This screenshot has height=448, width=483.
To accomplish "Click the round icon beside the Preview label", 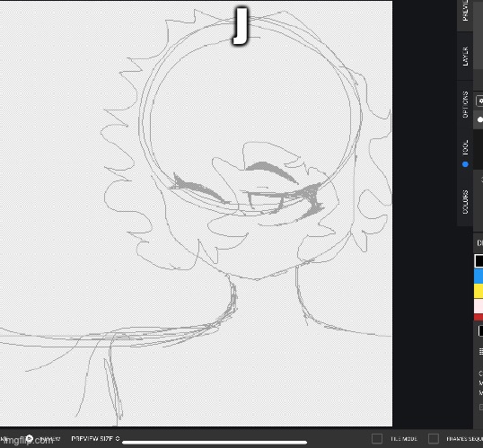I will point(29,438).
